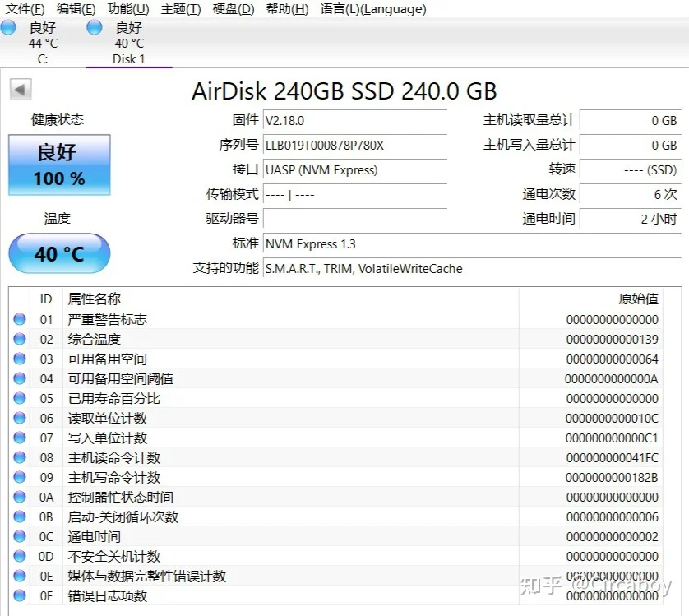Click the 40 °C temperature button

59,253
